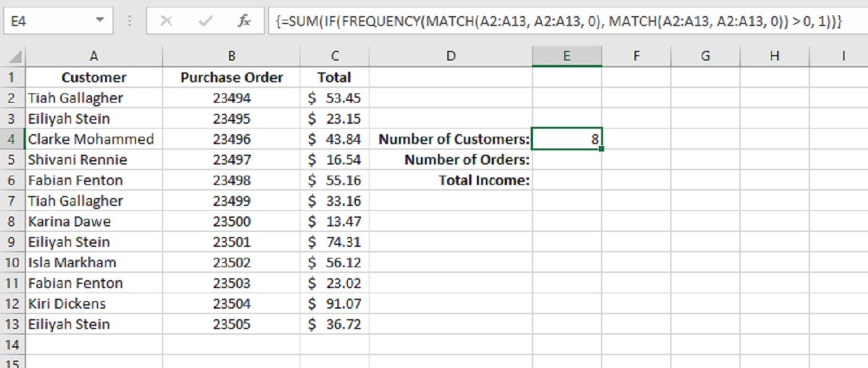Image resolution: width=868 pixels, height=368 pixels.
Task: Select the Eiliyah Stein cell in row 3
Action: [94, 119]
